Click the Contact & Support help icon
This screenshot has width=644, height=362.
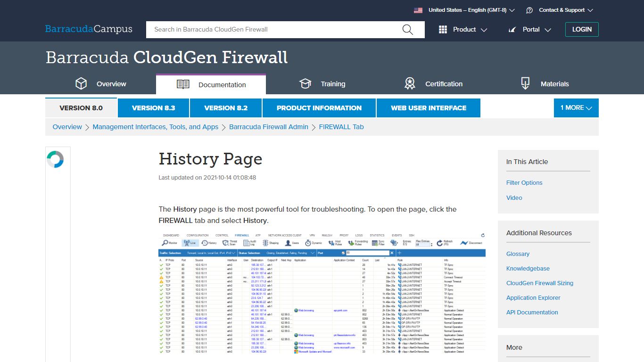pos(529,10)
